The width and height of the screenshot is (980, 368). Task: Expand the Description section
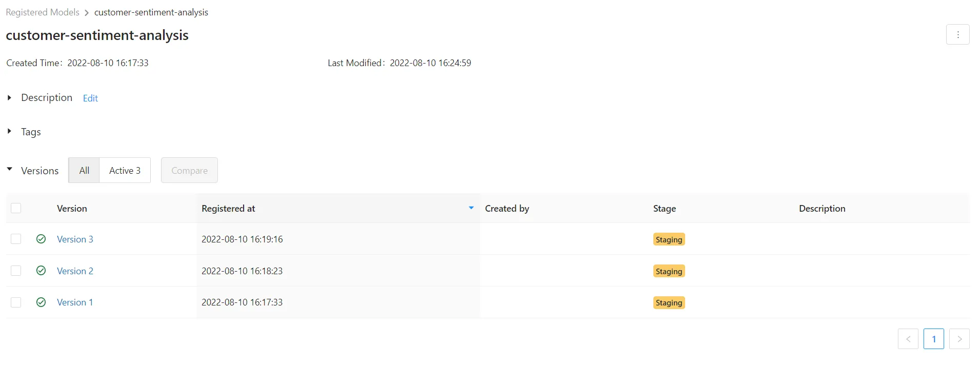9,97
